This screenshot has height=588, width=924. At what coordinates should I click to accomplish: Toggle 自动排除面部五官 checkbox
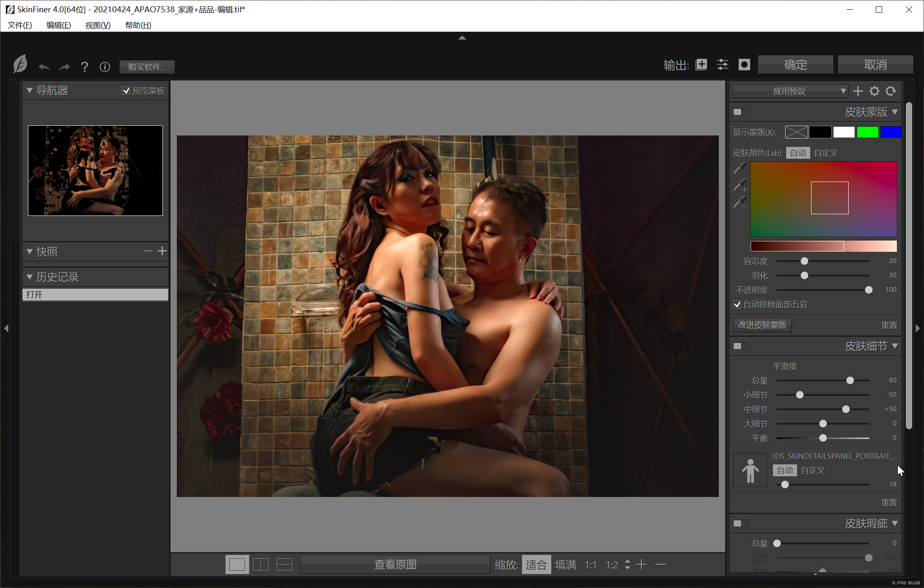(x=737, y=304)
